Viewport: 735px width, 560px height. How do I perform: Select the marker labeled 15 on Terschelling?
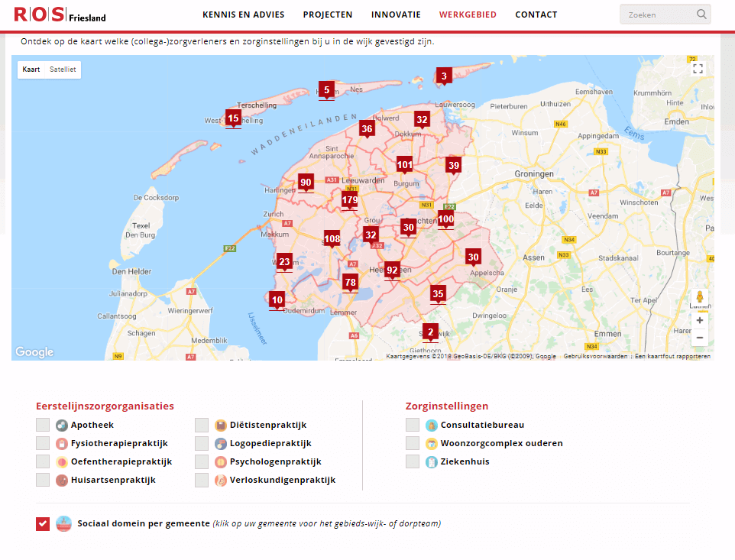pyautogui.click(x=234, y=118)
